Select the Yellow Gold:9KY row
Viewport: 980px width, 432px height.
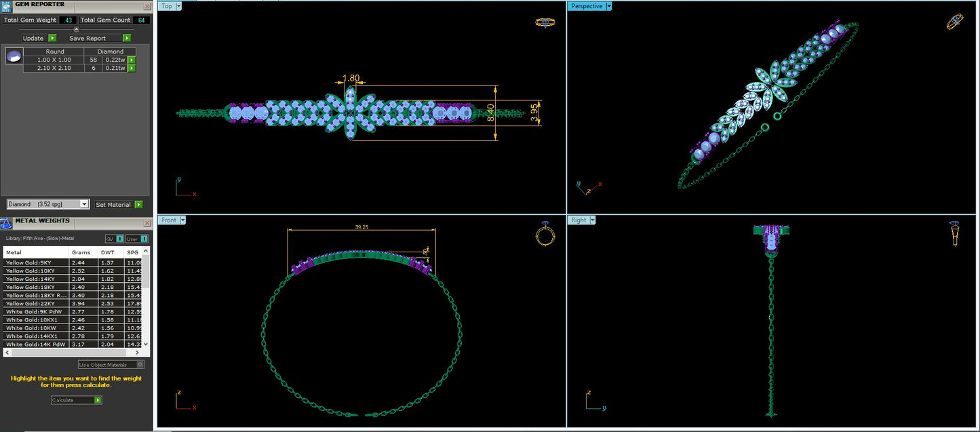tap(73, 262)
